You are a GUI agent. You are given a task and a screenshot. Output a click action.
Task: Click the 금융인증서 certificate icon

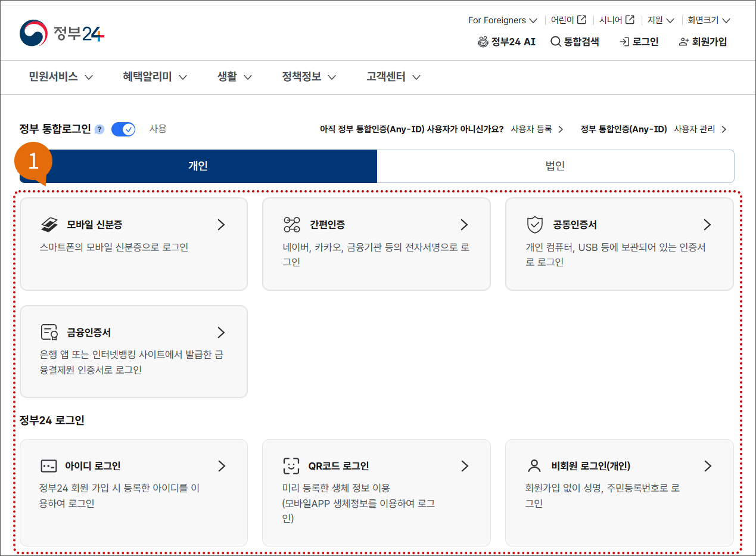click(49, 333)
